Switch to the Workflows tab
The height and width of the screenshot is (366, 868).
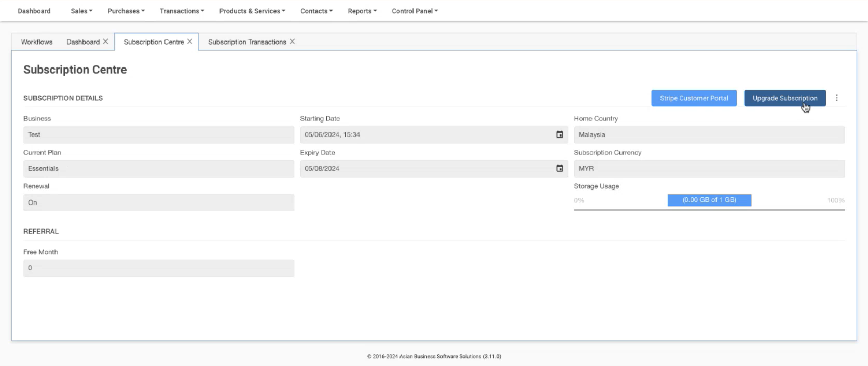(37, 42)
